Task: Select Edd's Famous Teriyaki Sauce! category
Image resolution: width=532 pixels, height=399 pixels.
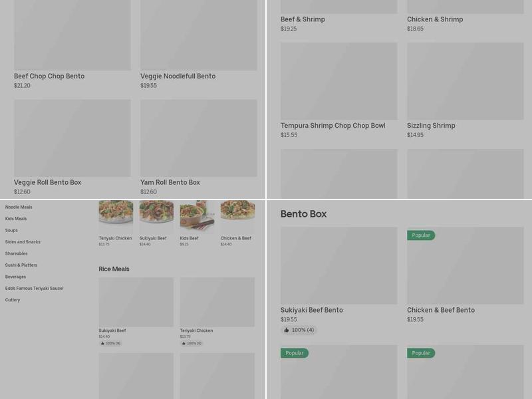Action: point(35,287)
